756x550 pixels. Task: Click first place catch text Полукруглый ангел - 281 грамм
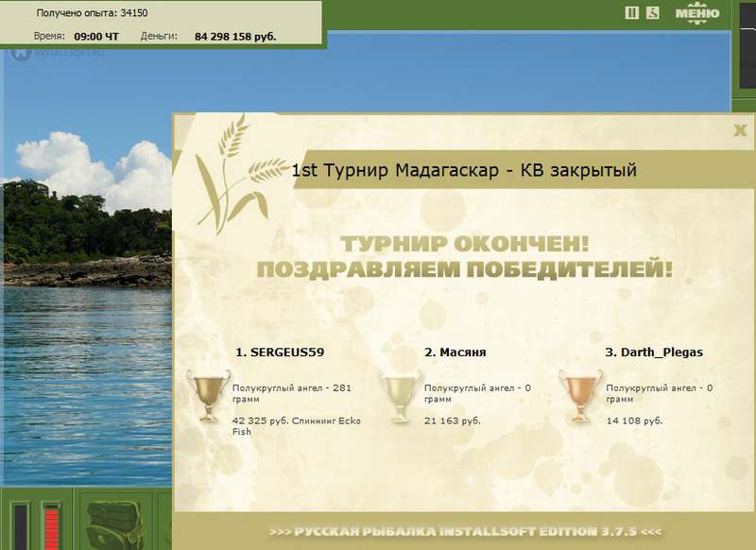coord(292,393)
